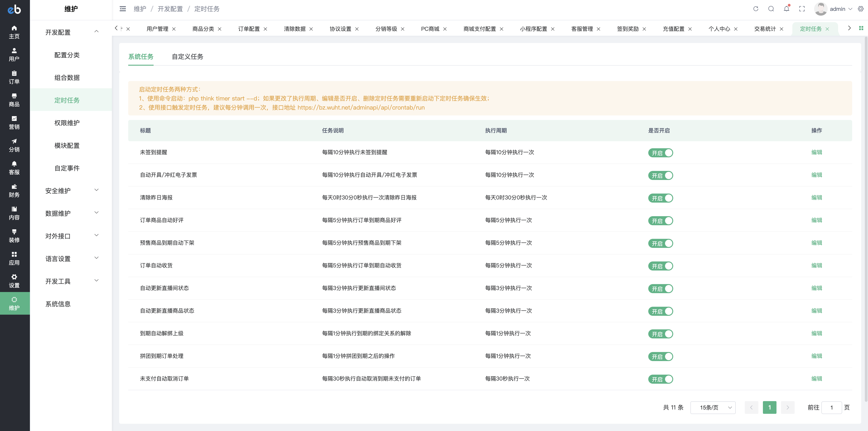
Task: Toggle the 预售商品到期自动下架 switch
Action: pos(661,243)
